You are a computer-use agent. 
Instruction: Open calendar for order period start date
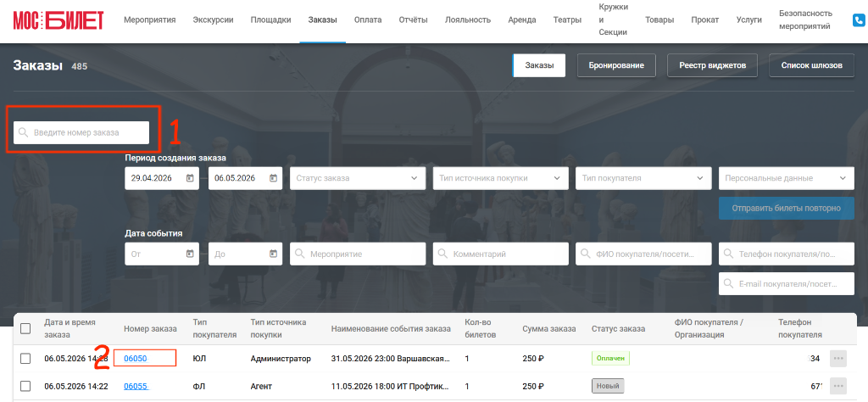pos(190,178)
